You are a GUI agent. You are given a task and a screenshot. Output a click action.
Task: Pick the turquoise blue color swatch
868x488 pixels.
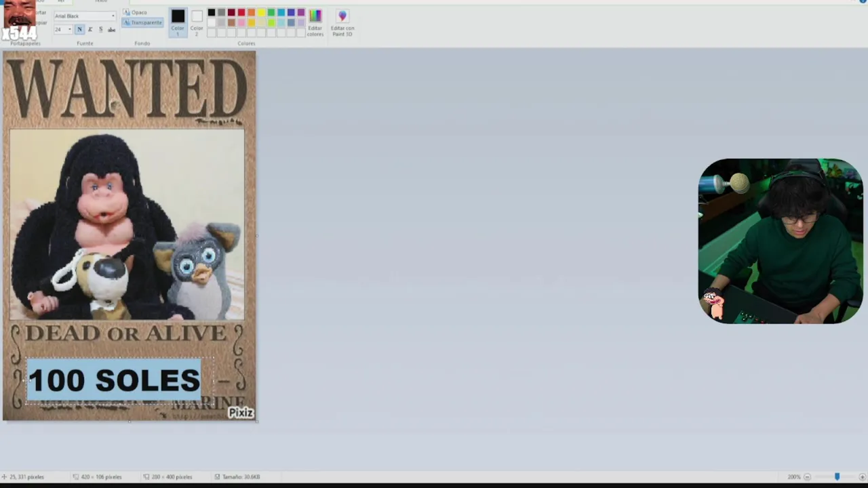click(x=281, y=12)
